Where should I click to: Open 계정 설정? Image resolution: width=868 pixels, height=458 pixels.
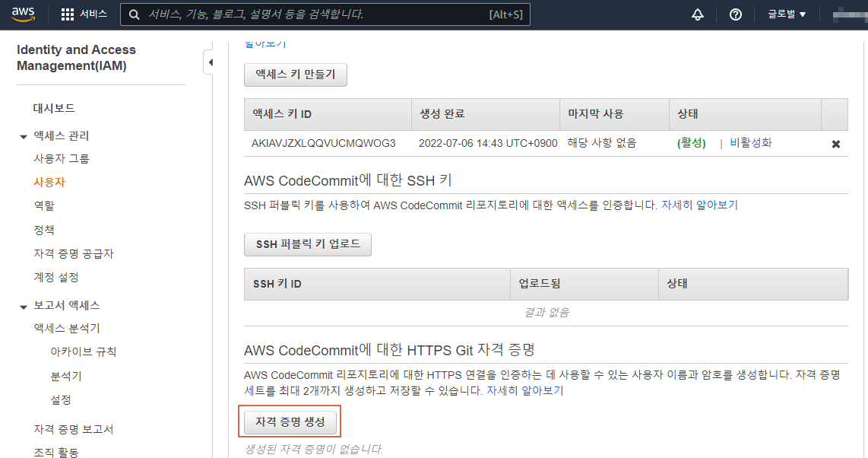pos(56,277)
